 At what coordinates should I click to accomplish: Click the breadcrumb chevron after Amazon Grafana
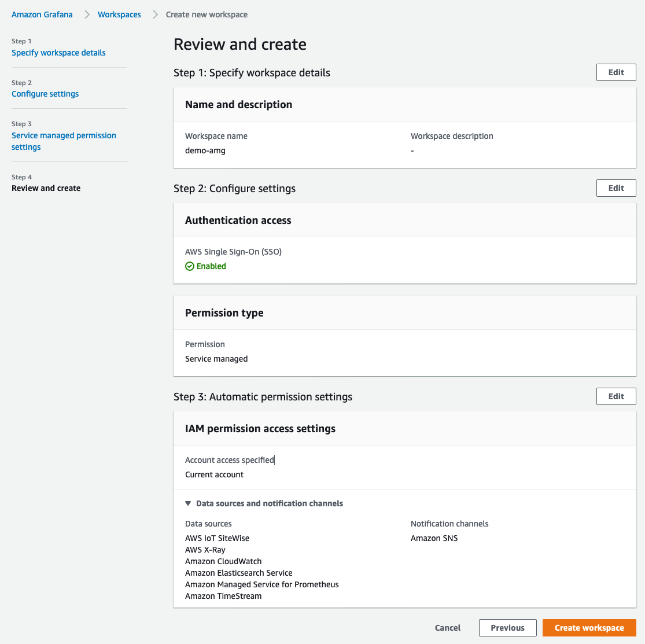87,14
